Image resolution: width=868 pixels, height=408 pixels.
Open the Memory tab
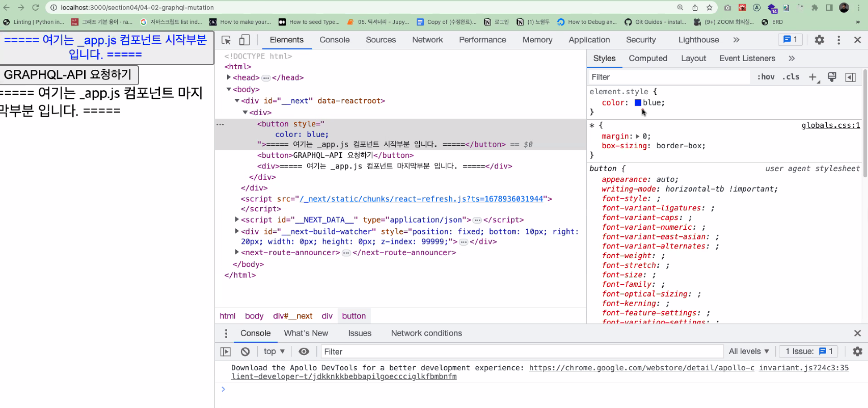pos(537,40)
